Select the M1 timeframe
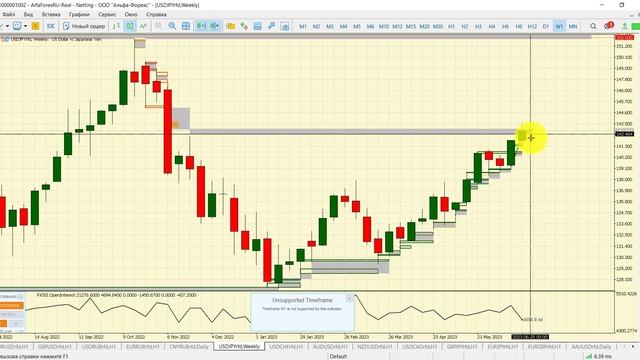 pyautogui.click(x=303, y=26)
